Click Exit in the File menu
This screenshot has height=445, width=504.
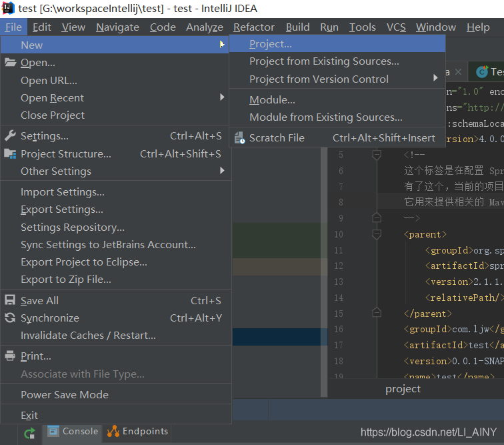[x=116, y=415]
